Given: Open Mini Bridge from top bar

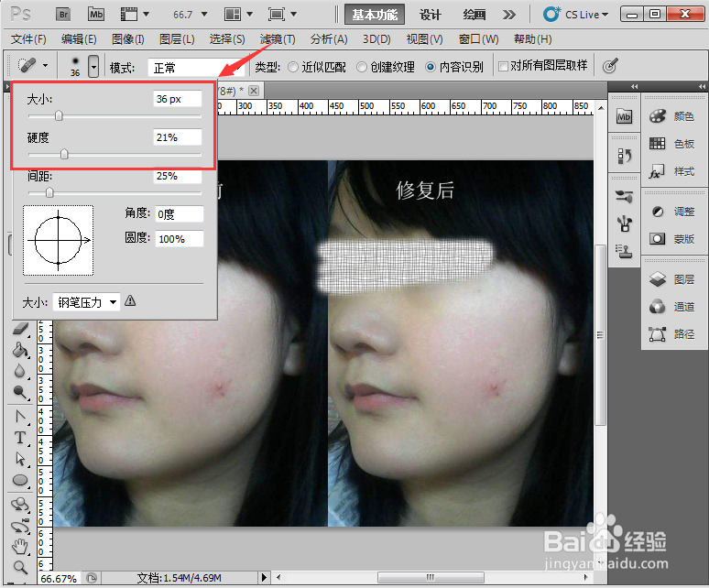Looking at the screenshot, I should click(x=96, y=15).
